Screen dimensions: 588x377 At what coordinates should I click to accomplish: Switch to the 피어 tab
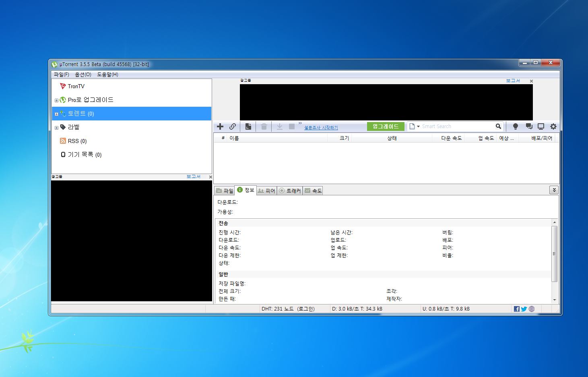[x=266, y=191]
